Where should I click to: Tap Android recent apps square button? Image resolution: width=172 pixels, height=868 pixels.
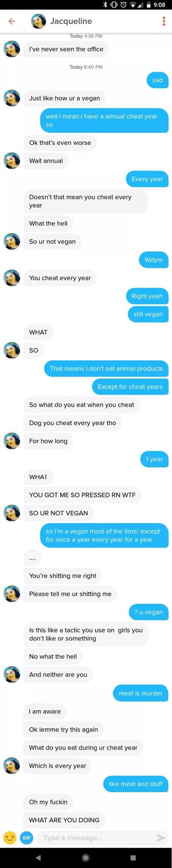pyautogui.click(x=133, y=857)
